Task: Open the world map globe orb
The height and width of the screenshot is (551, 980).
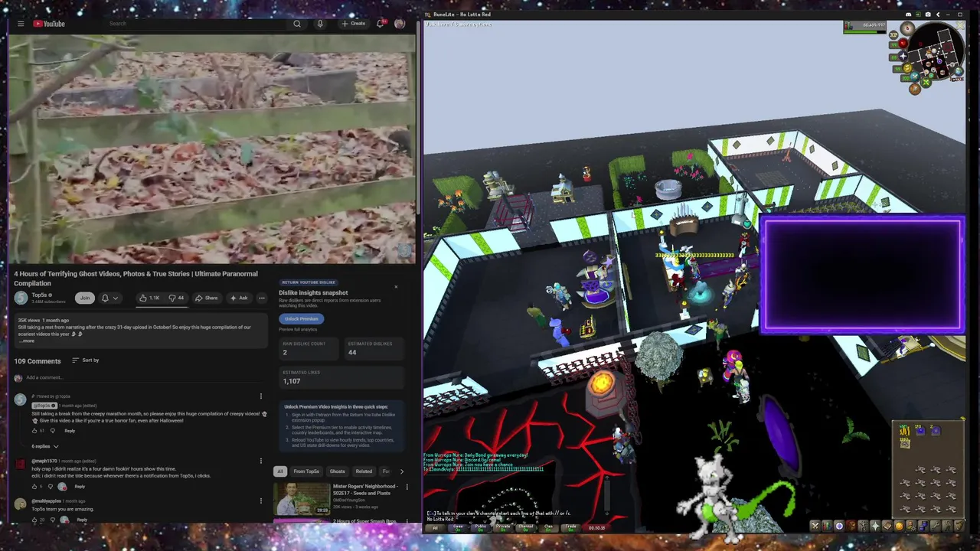Action: point(959,71)
